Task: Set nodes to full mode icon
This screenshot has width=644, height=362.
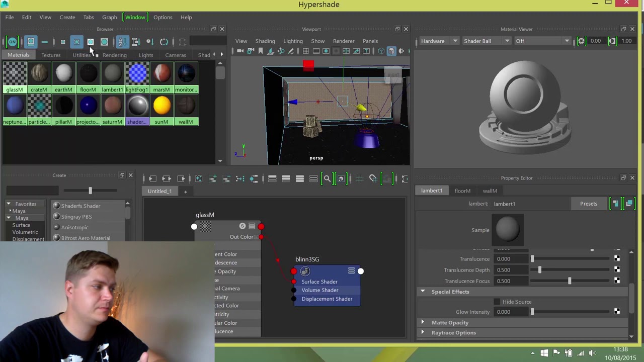Action: 300,178
